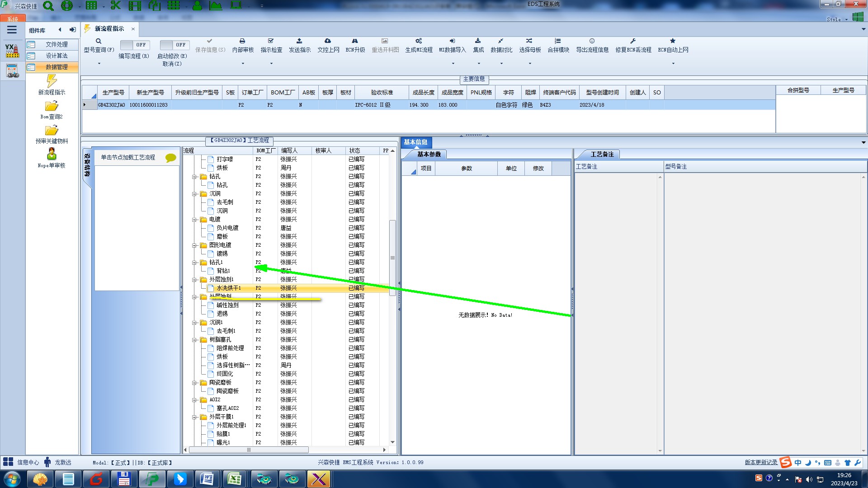Click 生成MI流程 gears tool

coord(419,45)
